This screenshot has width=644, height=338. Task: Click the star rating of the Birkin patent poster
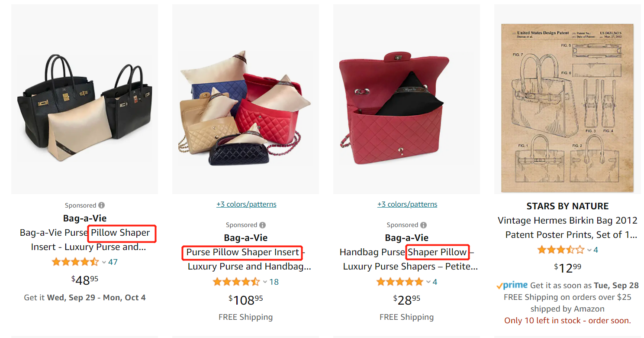click(561, 250)
